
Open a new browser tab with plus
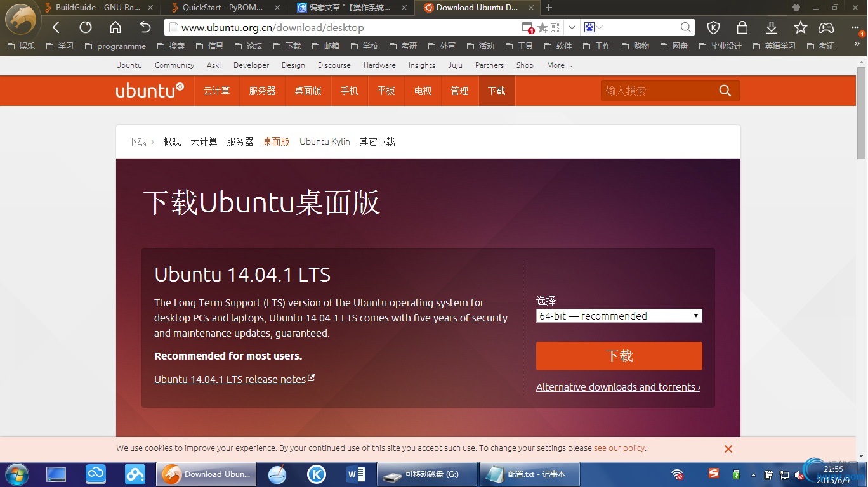[x=549, y=8]
